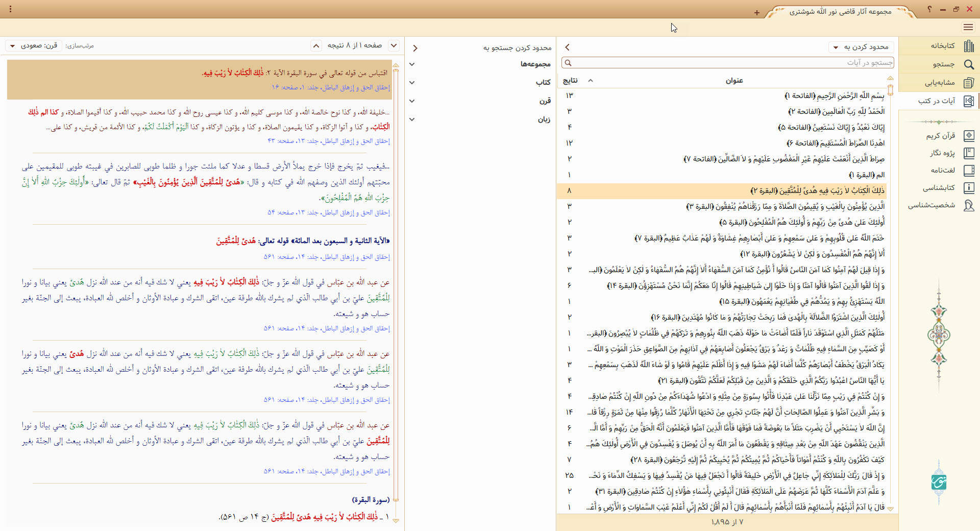Expand the filter panel with right chevron

415,48
